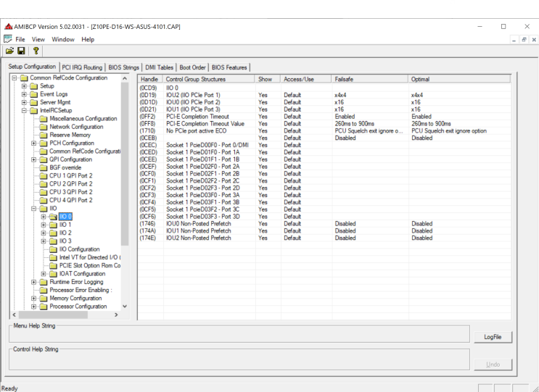Image resolution: width=539 pixels, height=392 pixels.
Task: Select the PCI-E Completion Timeout row
Action: [324, 117]
